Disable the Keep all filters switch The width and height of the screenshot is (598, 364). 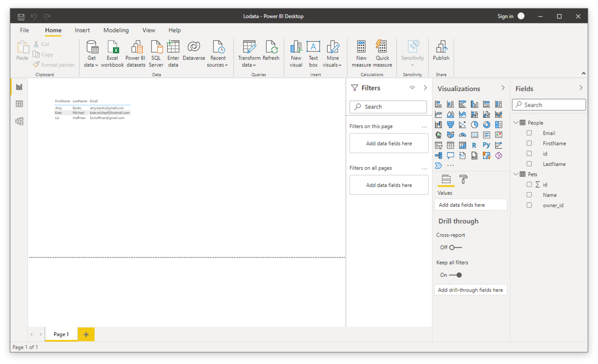455,275
